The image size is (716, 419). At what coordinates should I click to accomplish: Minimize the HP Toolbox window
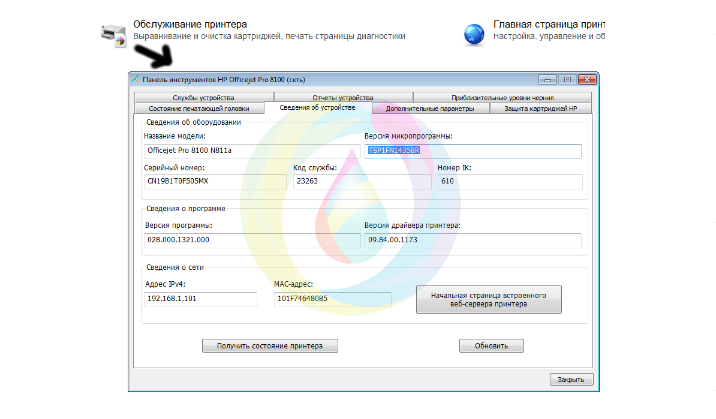[x=547, y=79]
